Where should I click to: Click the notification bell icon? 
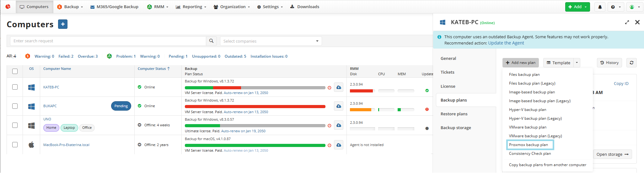[600, 7]
